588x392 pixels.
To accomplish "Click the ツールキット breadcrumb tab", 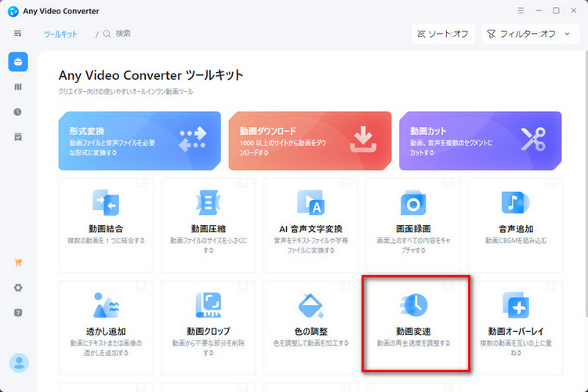I will [60, 34].
